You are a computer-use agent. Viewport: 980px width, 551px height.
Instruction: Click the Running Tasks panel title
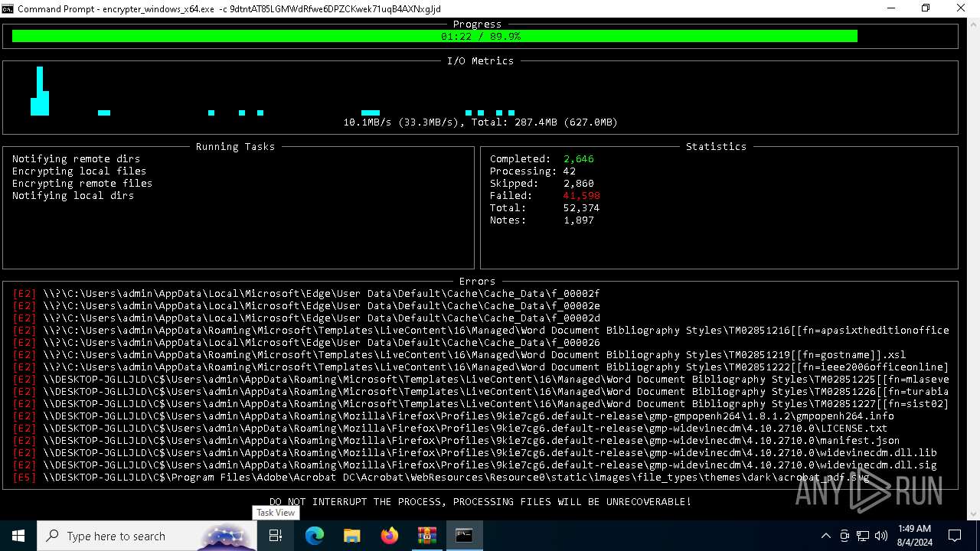coord(235,147)
